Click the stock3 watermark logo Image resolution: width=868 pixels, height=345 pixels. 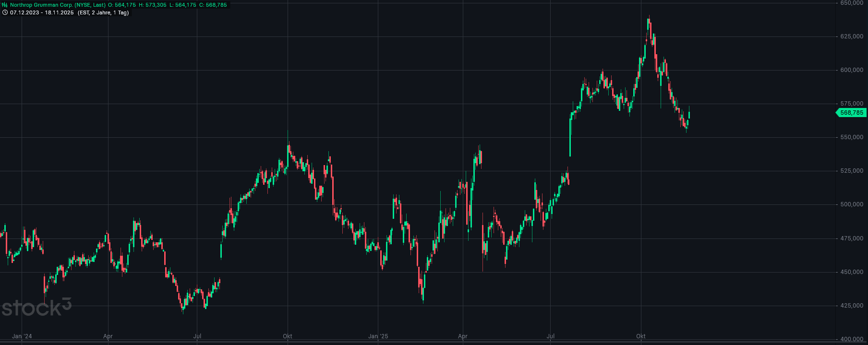(36, 308)
